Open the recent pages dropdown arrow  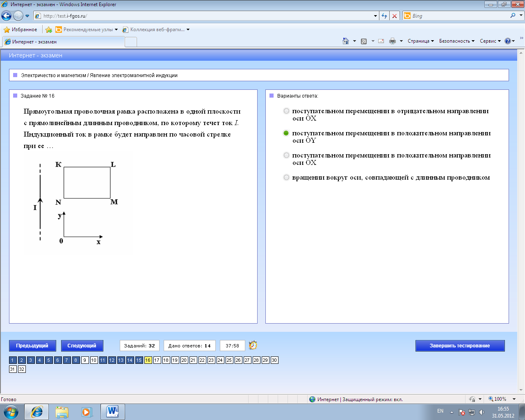tap(27, 16)
